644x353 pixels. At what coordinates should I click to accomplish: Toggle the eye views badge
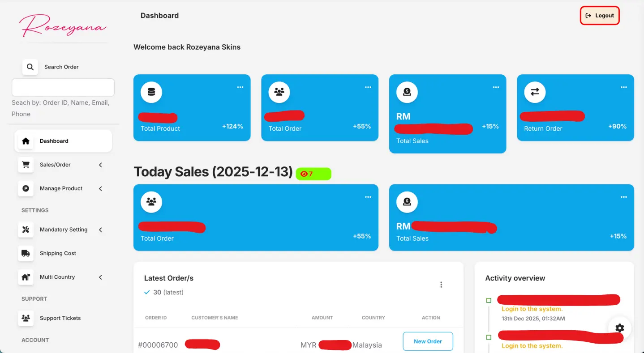pos(313,174)
